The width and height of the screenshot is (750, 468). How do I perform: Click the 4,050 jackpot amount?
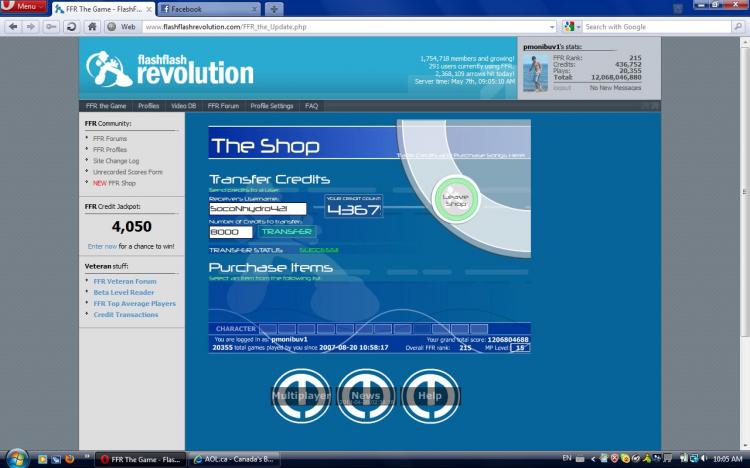coord(132,226)
